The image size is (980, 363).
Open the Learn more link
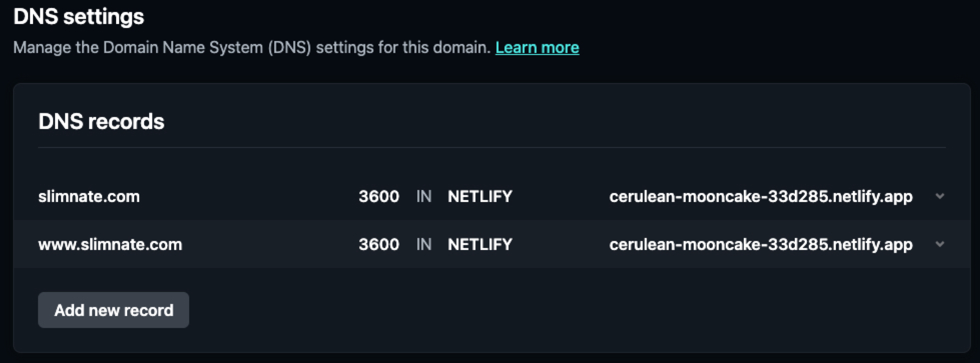pyautogui.click(x=537, y=47)
